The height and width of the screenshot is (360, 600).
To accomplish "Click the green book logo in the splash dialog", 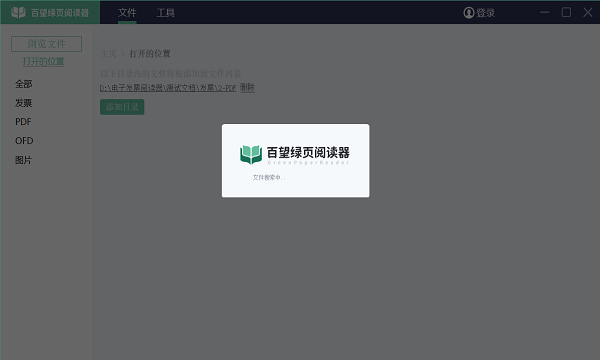I will (x=251, y=155).
